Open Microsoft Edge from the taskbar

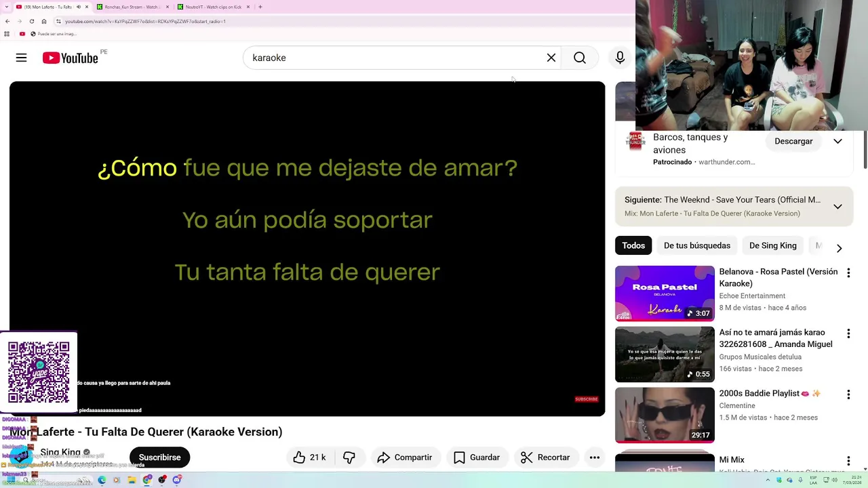102,480
